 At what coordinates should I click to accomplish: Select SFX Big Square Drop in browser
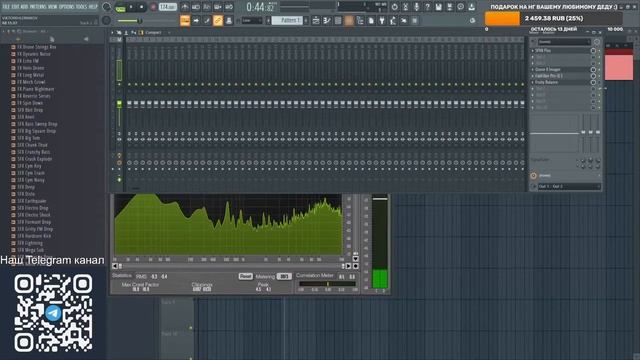click(36, 131)
